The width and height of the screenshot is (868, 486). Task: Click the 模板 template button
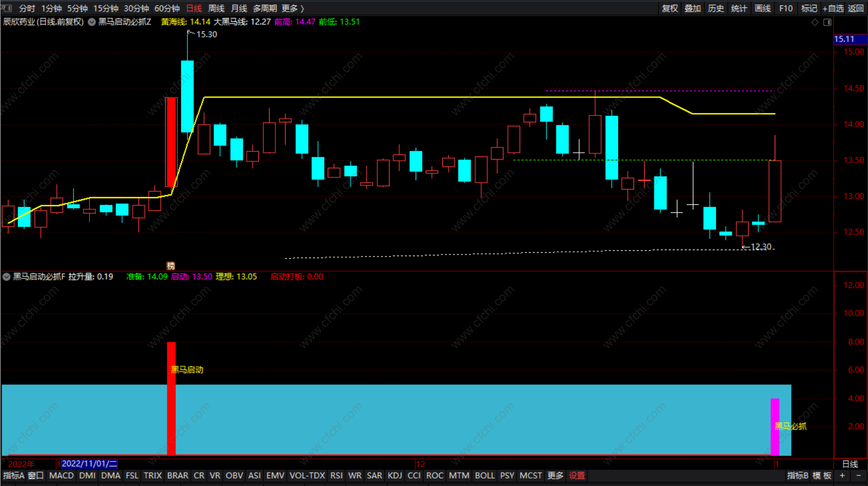822,476
